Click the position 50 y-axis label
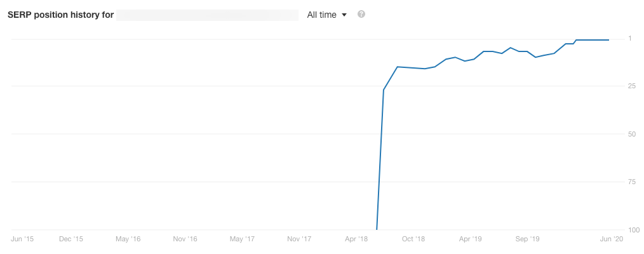Viewport: 644px width, 254px height. 632,134
